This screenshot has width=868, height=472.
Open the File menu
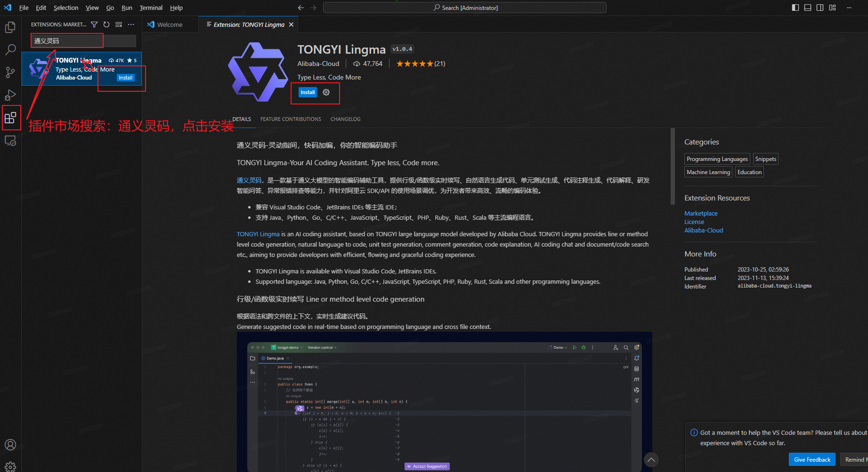coord(24,8)
